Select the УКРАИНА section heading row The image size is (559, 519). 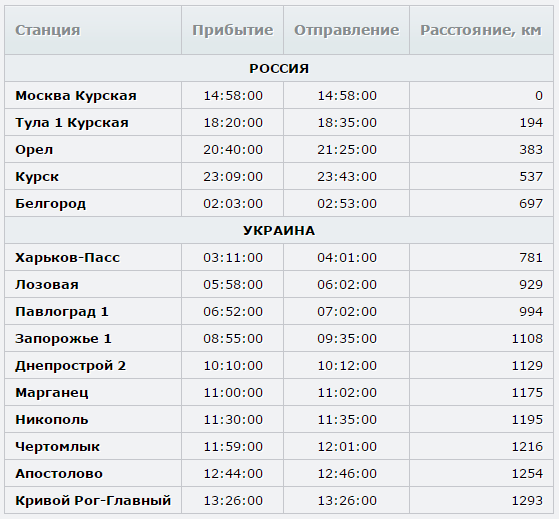[x=279, y=230]
